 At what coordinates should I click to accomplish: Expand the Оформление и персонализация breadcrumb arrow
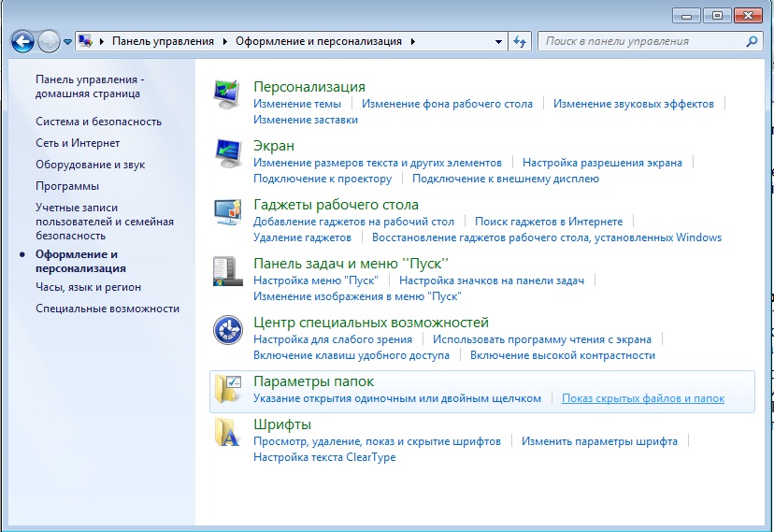click(413, 41)
